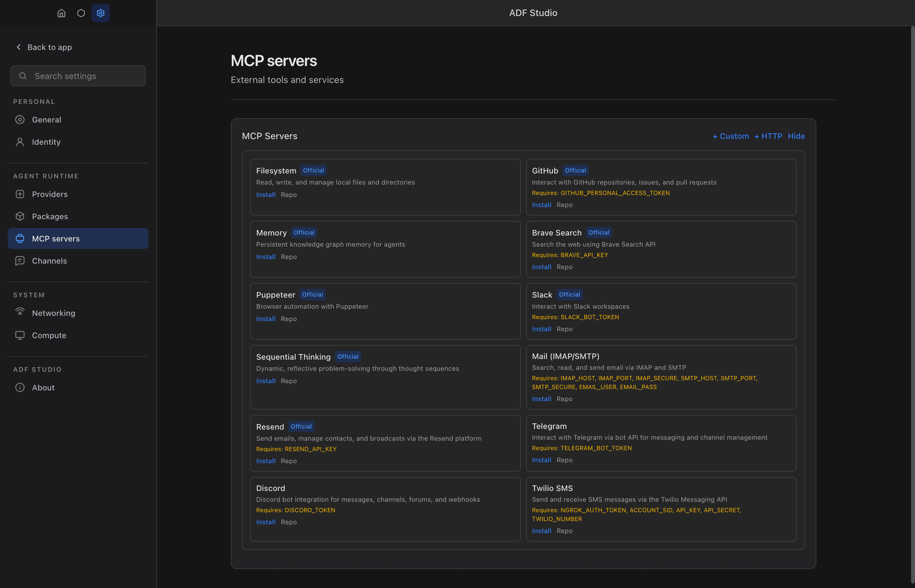Install the Mail (IMAP/SMTP) server

[541, 399]
